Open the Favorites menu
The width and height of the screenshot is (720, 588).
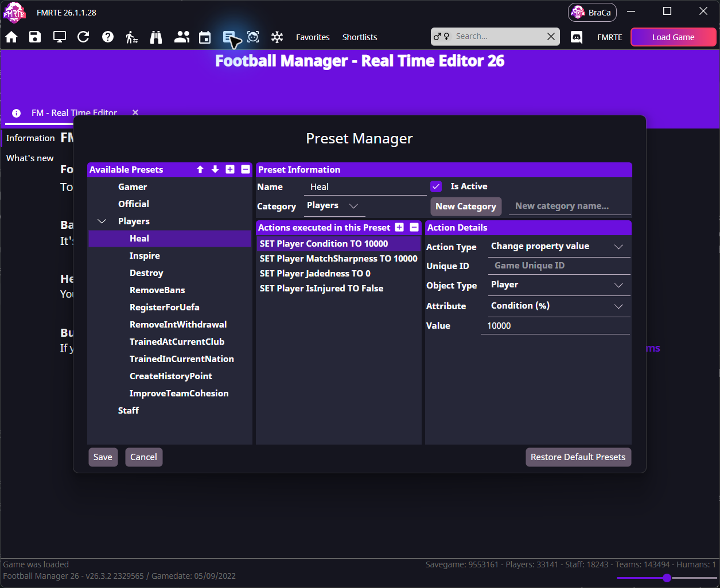click(313, 37)
